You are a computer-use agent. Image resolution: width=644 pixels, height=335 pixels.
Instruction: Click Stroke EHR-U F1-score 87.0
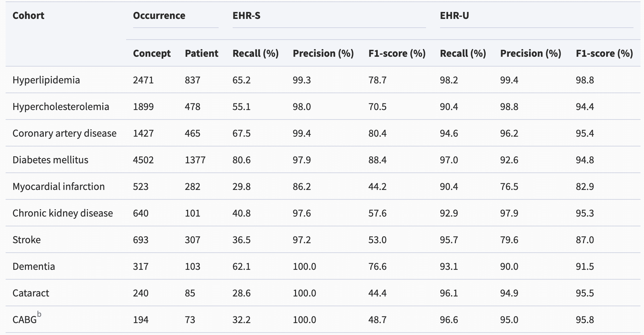click(585, 240)
